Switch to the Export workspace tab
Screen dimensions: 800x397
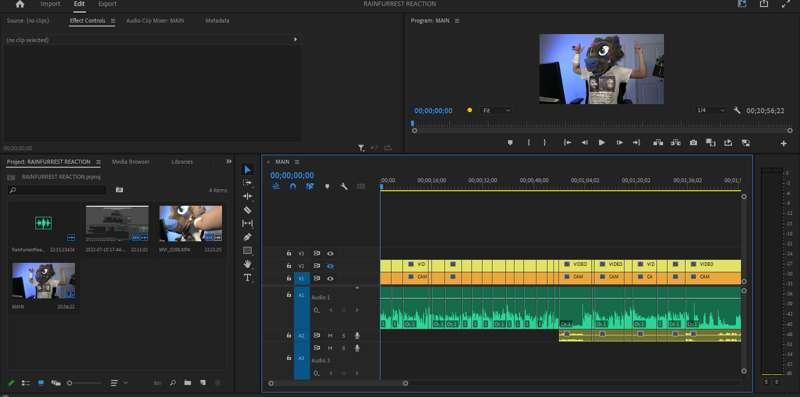click(108, 4)
